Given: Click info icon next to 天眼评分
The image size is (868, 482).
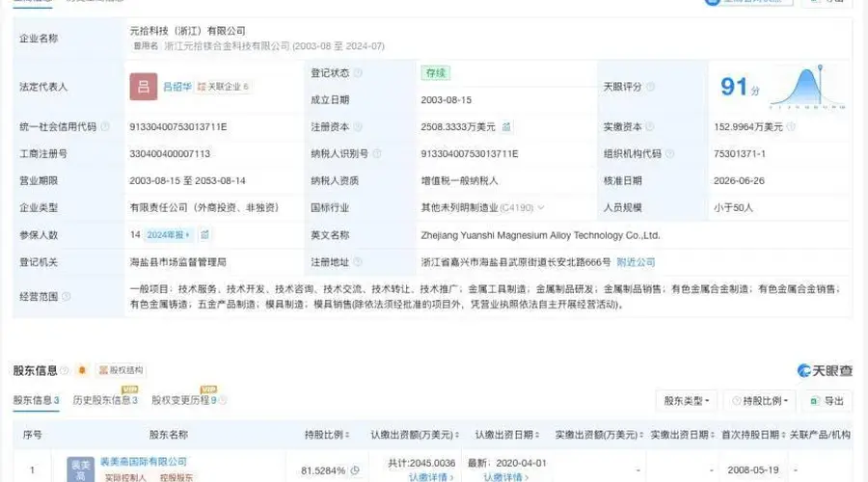Looking at the screenshot, I should point(650,87).
